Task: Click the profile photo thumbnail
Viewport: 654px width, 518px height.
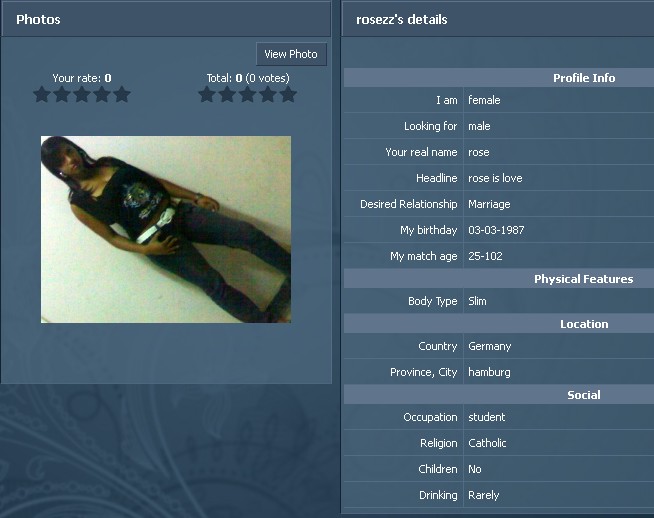Action: tap(166, 229)
